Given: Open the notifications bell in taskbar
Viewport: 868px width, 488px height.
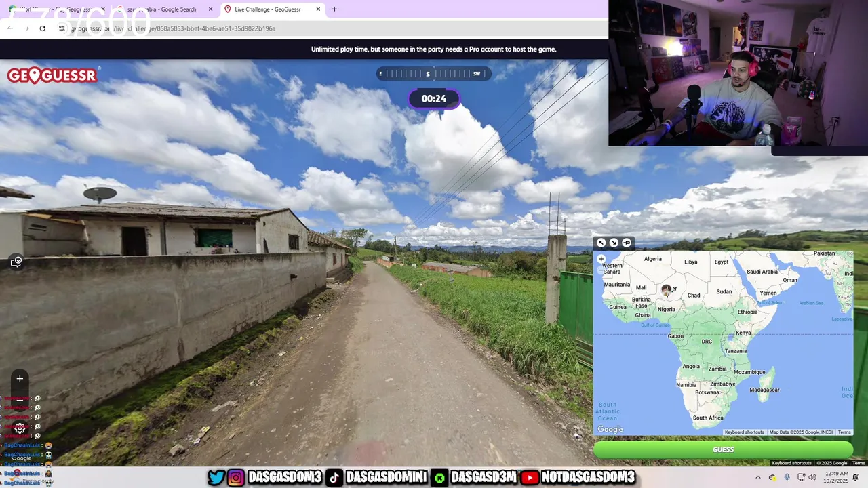Looking at the screenshot, I should 856,477.
